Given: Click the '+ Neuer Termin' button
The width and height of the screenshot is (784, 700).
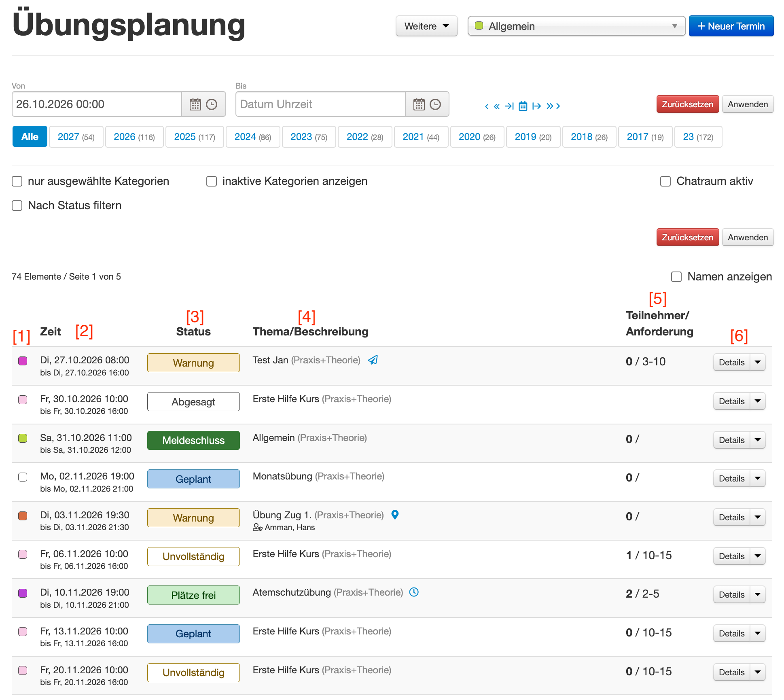Looking at the screenshot, I should point(731,26).
